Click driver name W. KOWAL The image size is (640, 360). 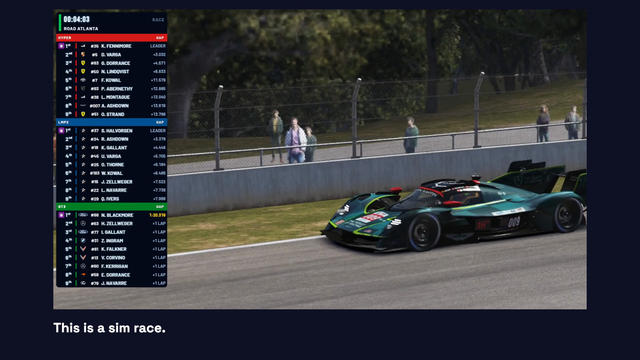click(112, 173)
